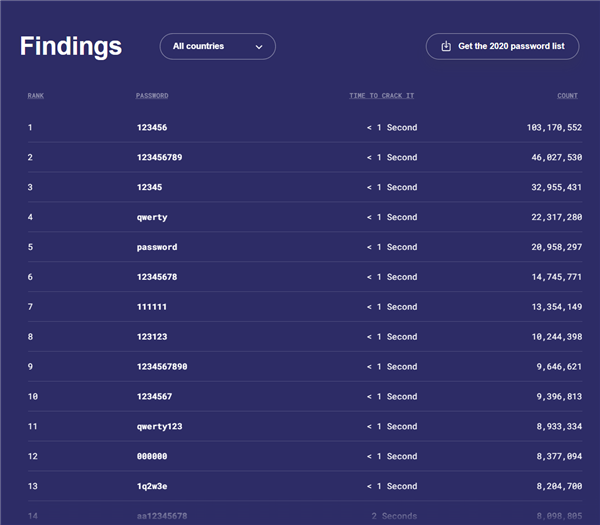The height and width of the screenshot is (525, 600).
Task: Click rank number 12 in the table
Action: pyautogui.click(x=33, y=456)
